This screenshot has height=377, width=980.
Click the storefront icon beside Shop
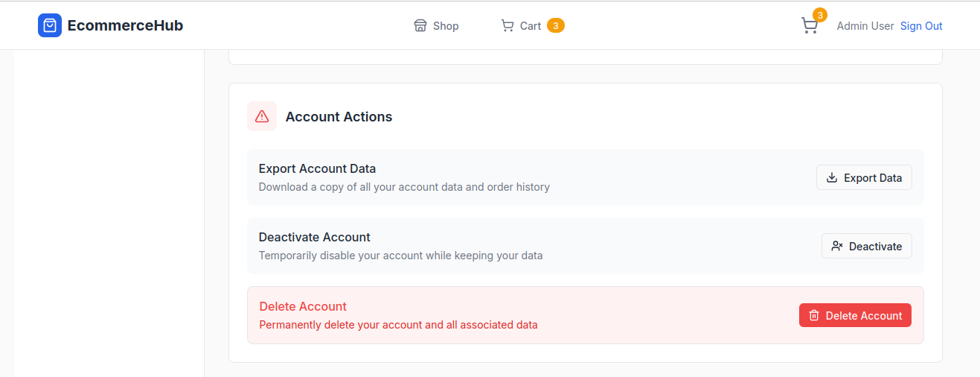point(420,26)
